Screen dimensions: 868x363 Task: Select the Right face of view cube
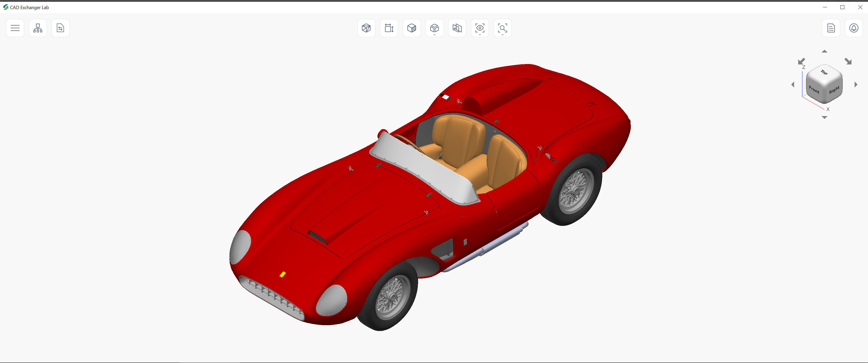834,90
